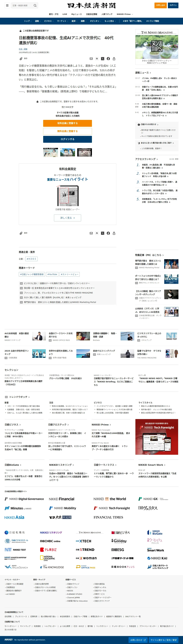This screenshot has width=183, height=644.
Task: Open the 日経会社情報 menu item
Action: (92, 14)
